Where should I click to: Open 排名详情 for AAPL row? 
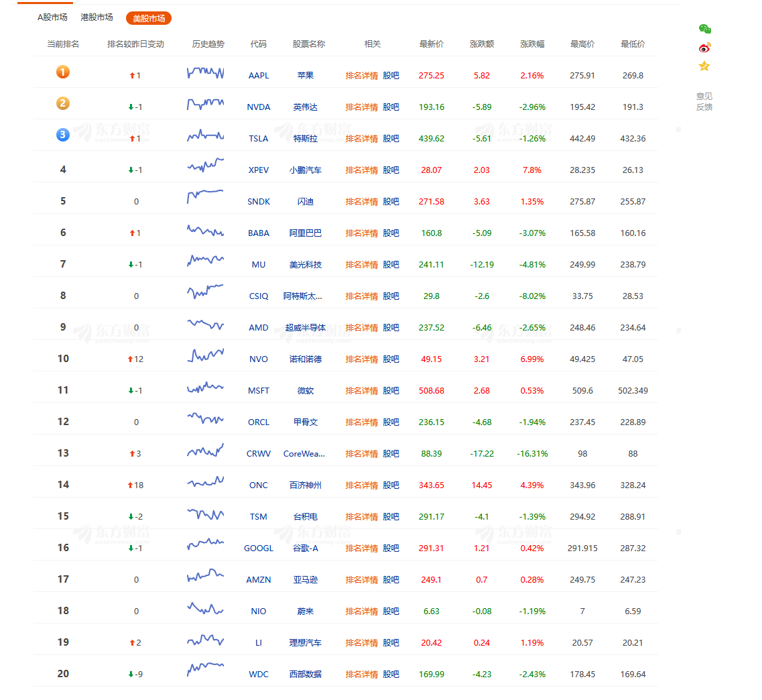(361, 76)
